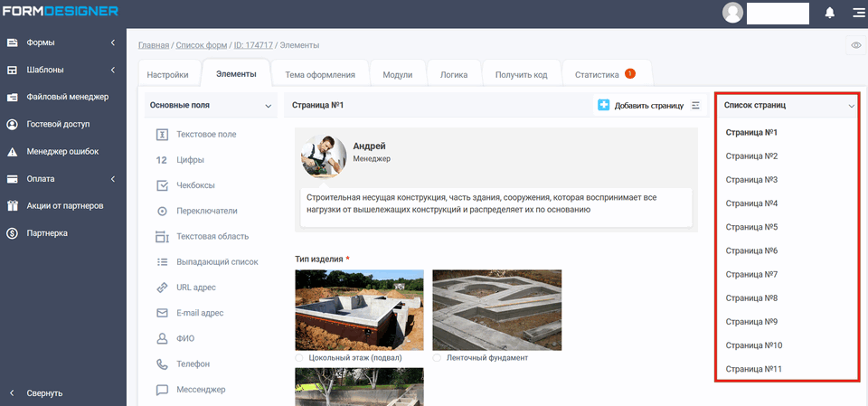Viewport: 868px width, 406px height.
Task: Select Страница №11 in page list
Action: [754, 370]
